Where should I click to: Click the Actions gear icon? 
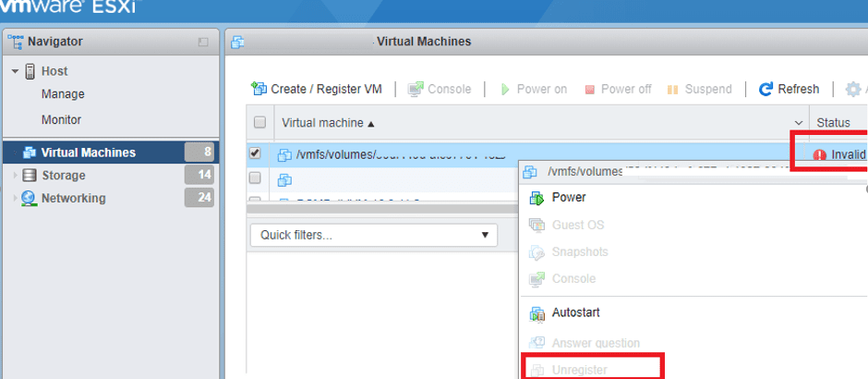pos(853,90)
